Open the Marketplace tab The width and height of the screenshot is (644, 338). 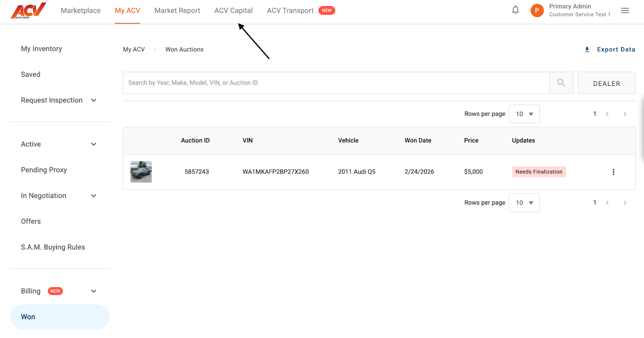[80, 10]
